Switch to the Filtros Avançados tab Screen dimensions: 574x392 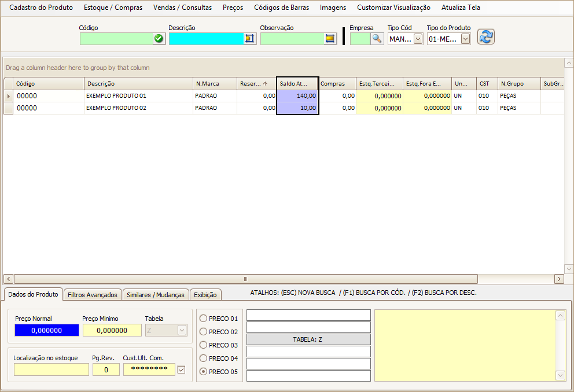93,295
